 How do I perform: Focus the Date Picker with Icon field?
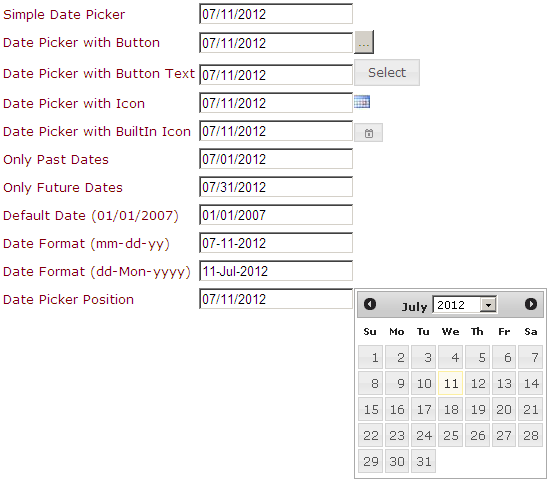point(276,103)
